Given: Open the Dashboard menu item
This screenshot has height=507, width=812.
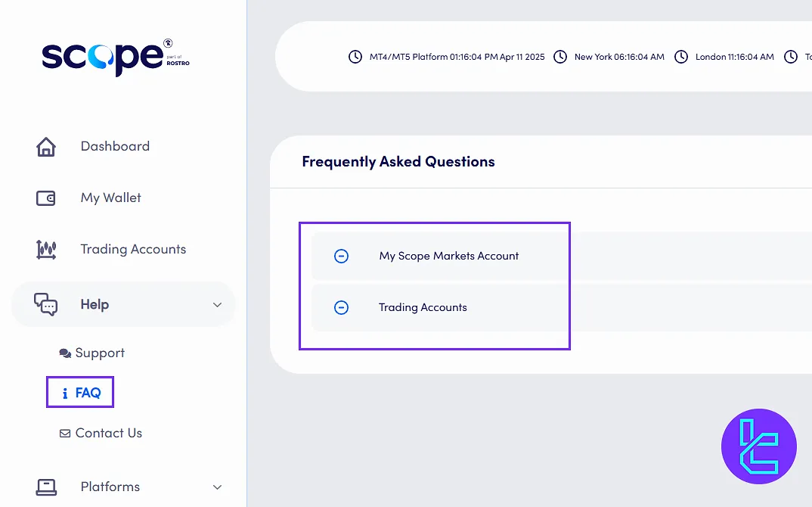Looking at the screenshot, I should click(115, 147).
